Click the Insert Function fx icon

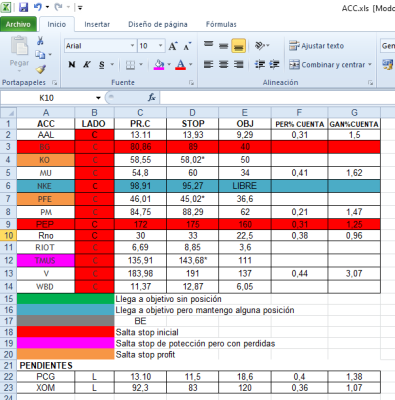pos(152,98)
